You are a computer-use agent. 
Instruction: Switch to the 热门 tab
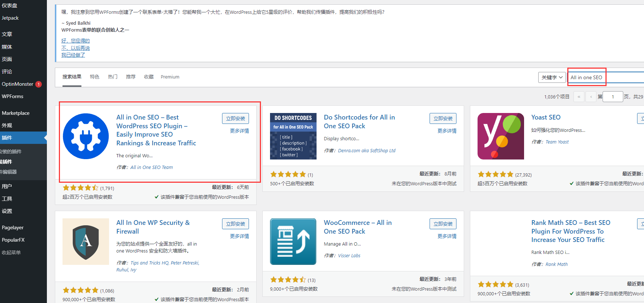point(113,77)
